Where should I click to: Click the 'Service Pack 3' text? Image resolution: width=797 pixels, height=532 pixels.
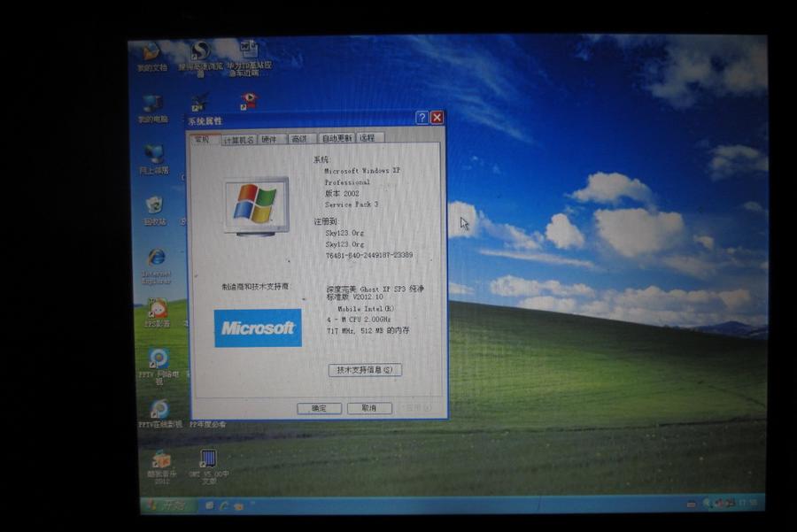352,204
